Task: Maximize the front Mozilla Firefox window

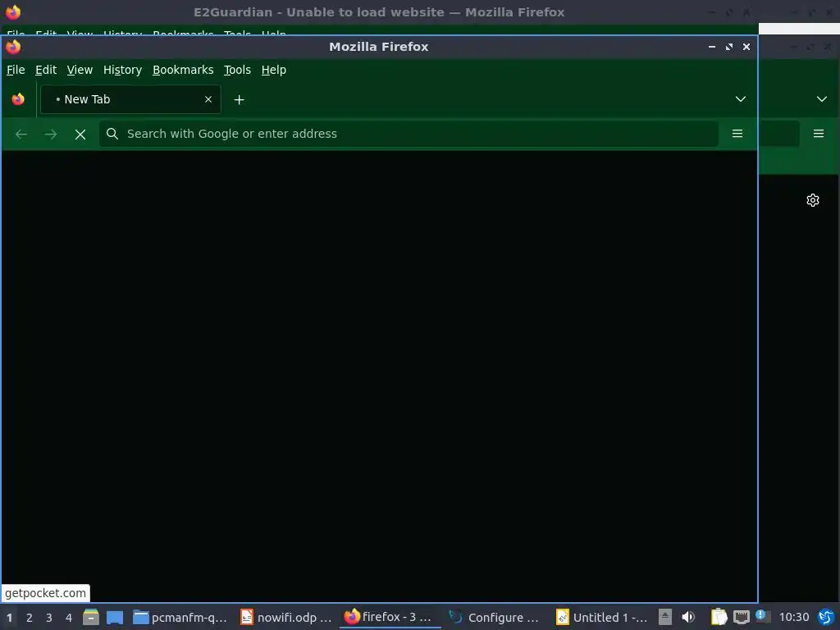Action: (729, 47)
